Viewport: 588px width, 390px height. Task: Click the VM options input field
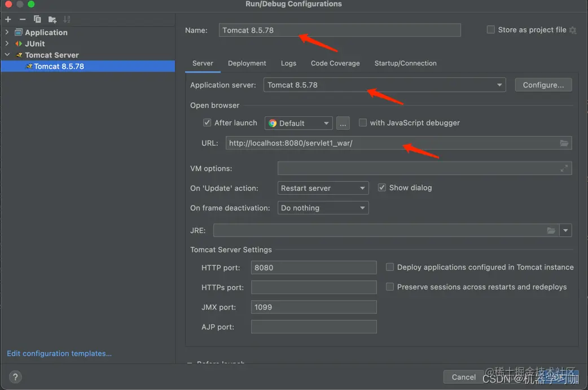click(x=424, y=168)
